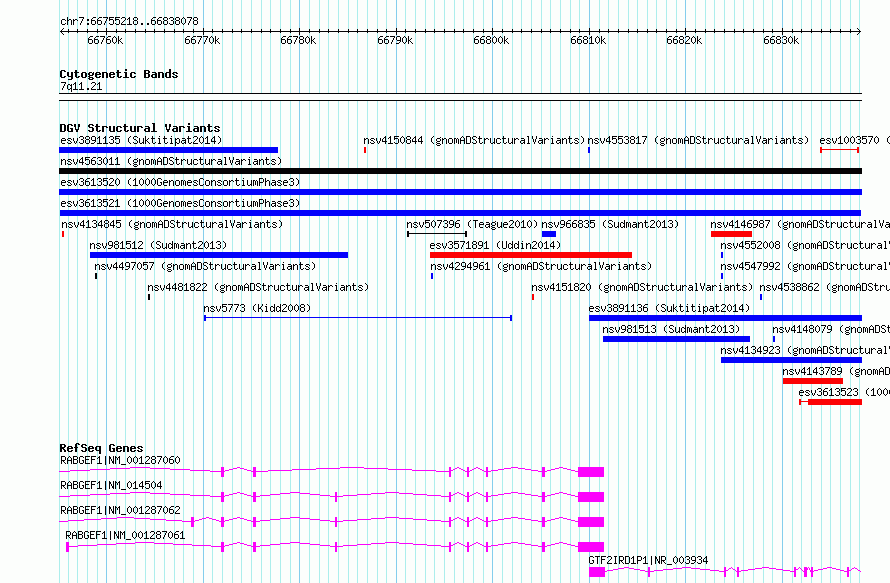Click the Cytogenetic Bands track heading

119,74
